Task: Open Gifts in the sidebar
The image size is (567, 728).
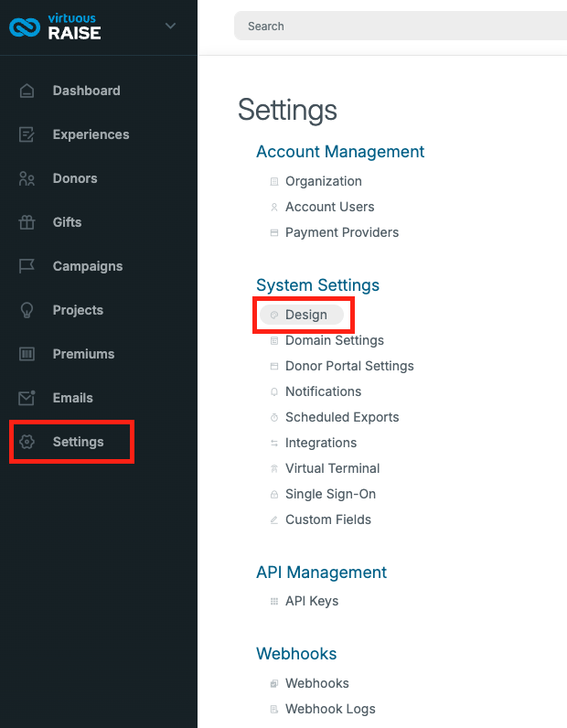Action: click(x=68, y=222)
